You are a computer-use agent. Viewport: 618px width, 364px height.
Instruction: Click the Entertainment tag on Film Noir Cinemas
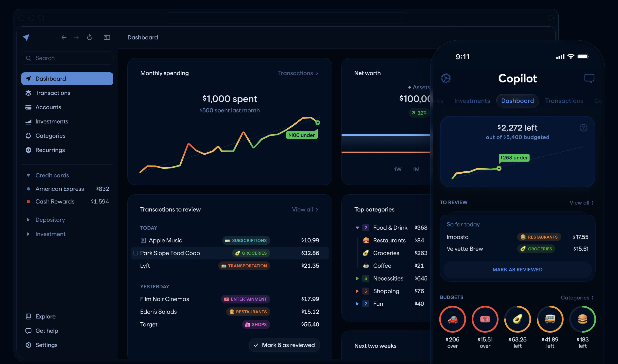(x=245, y=299)
